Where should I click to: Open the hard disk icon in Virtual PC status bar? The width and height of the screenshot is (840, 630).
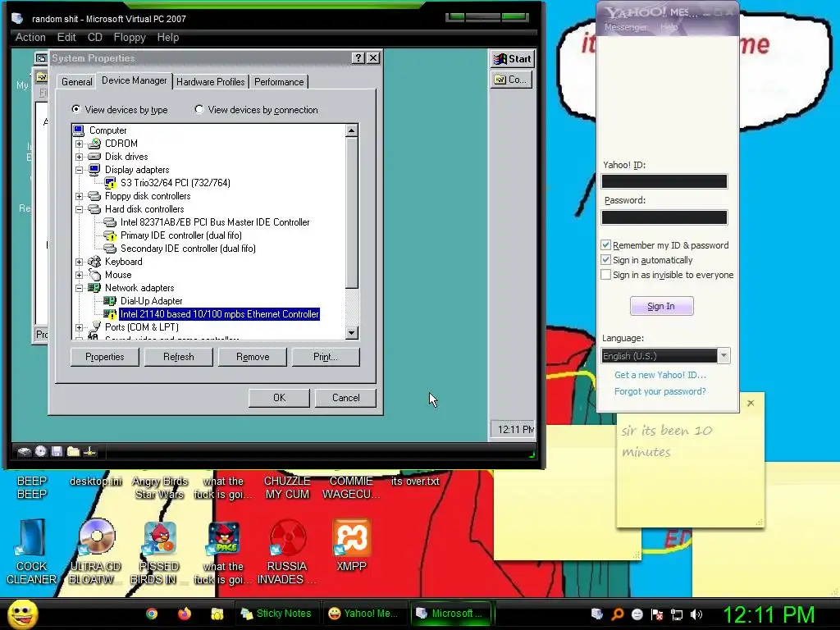pos(24,452)
